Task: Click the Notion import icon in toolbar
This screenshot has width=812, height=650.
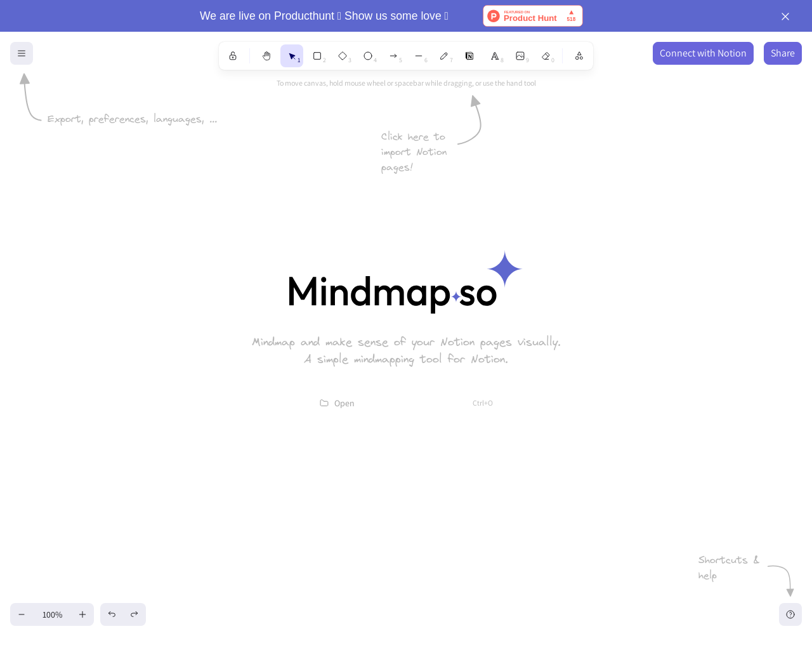Action: (x=469, y=56)
